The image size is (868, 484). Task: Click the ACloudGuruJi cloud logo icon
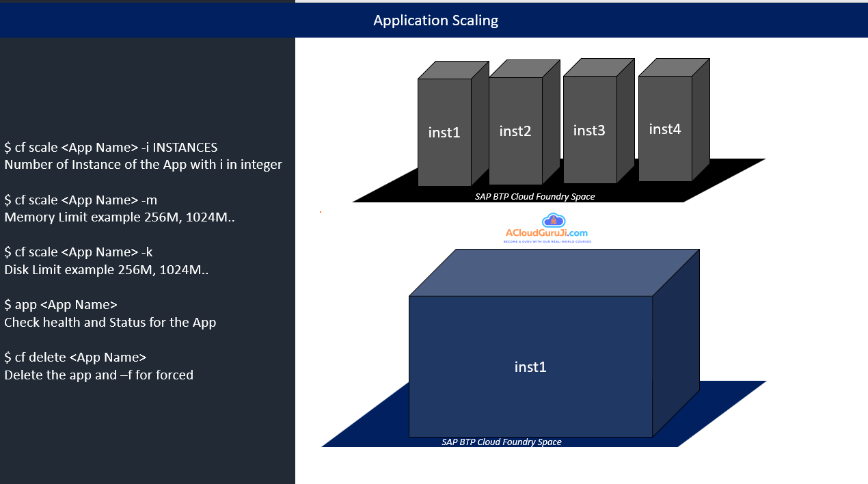coord(553,220)
